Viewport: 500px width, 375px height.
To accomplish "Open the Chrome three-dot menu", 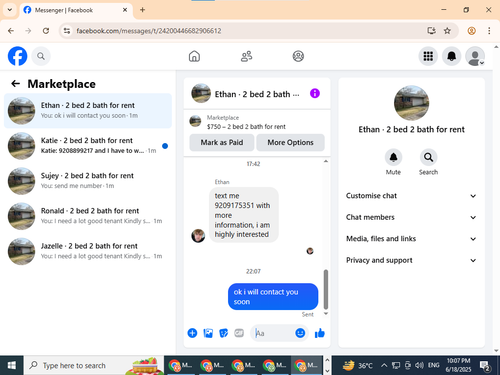I will pyautogui.click(x=489, y=31).
